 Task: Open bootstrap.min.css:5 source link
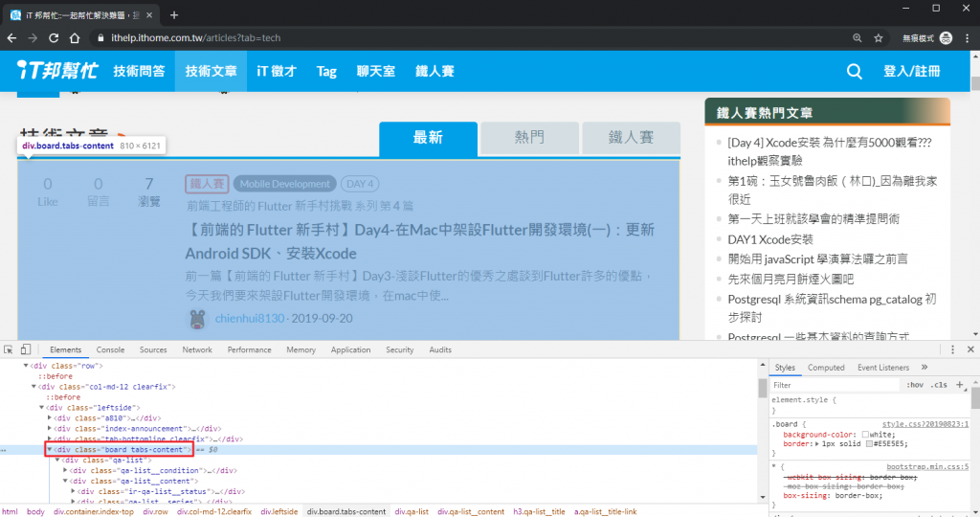click(927, 467)
